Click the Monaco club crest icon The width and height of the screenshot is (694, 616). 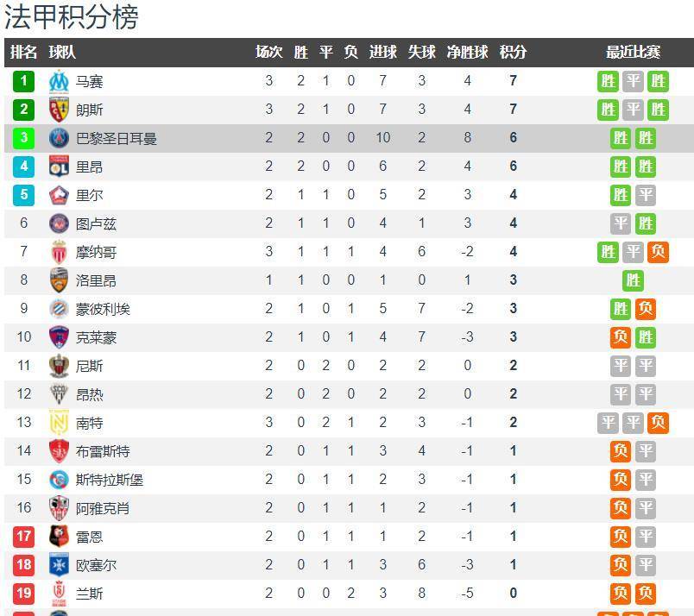[x=59, y=252]
